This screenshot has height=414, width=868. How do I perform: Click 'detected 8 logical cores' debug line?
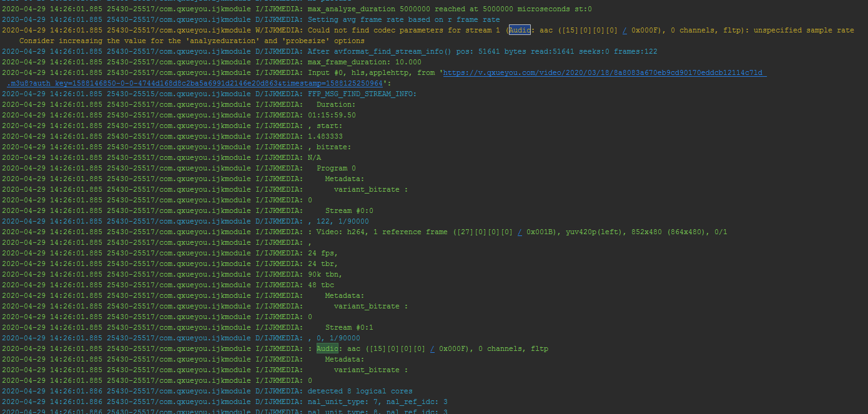click(x=360, y=391)
